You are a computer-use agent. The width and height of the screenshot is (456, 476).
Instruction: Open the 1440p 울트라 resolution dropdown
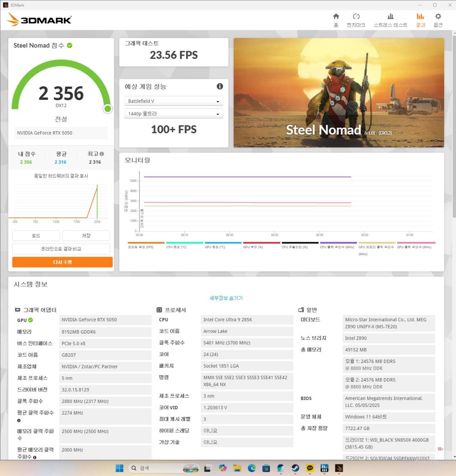point(174,114)
